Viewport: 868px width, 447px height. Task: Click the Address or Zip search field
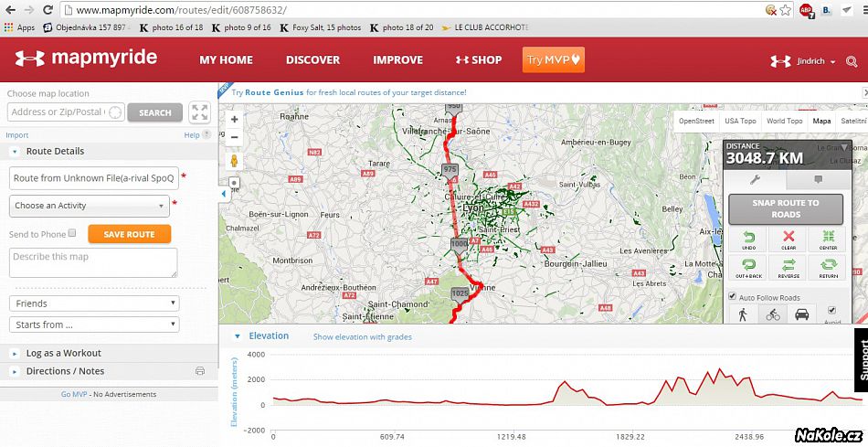66,112
